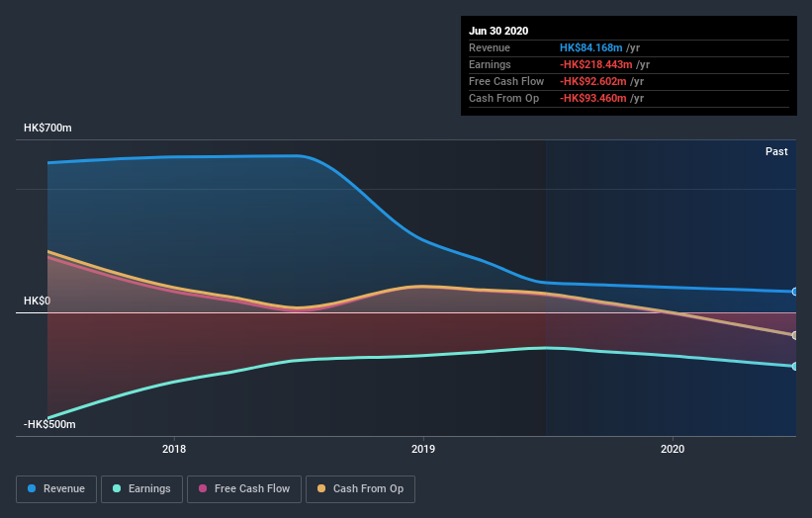This screenshot has width=812, height=518.
Task: Click the 2020 x-axis label
Action: (673, 449)
